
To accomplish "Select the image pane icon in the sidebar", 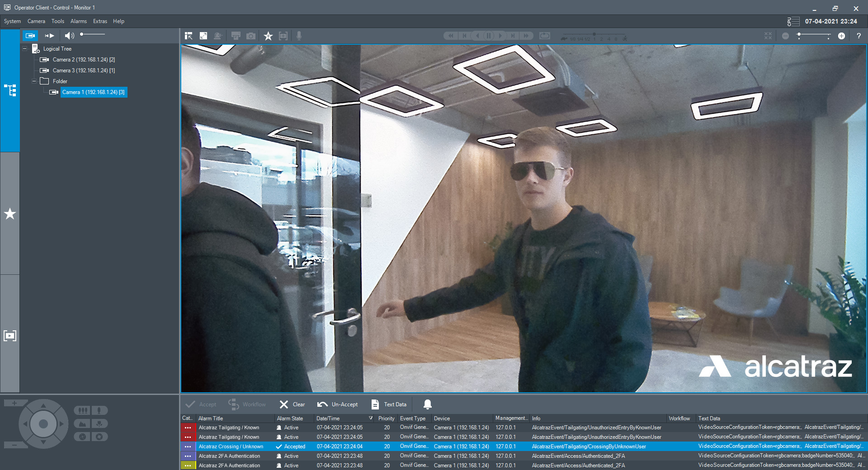I will pyautogui.click(x=10, y=335).
